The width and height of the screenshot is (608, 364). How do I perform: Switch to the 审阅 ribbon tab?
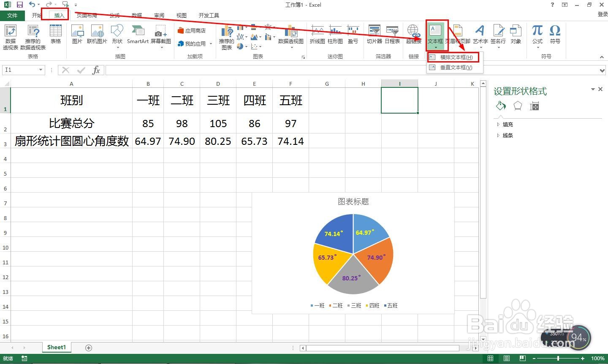click(x=159, y=15)
